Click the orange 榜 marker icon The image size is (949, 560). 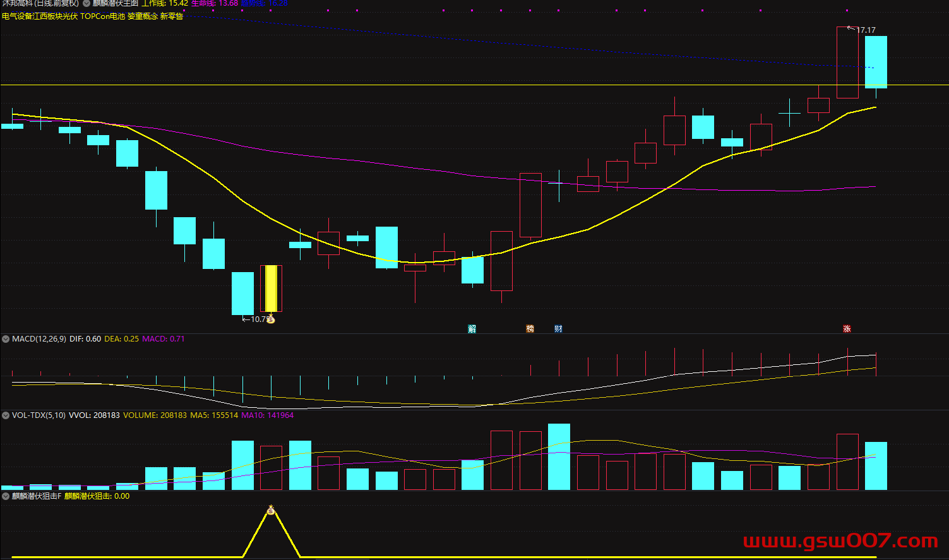pos(530,329)
